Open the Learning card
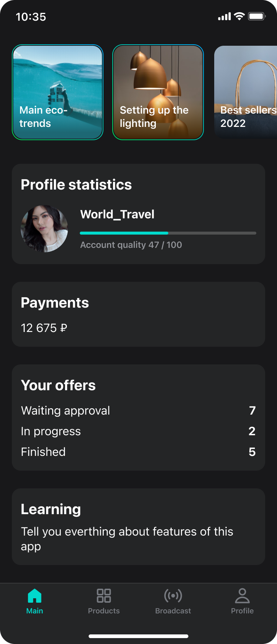Image resolution: width=277 pixels, height=644 pixels. (138, 527)
